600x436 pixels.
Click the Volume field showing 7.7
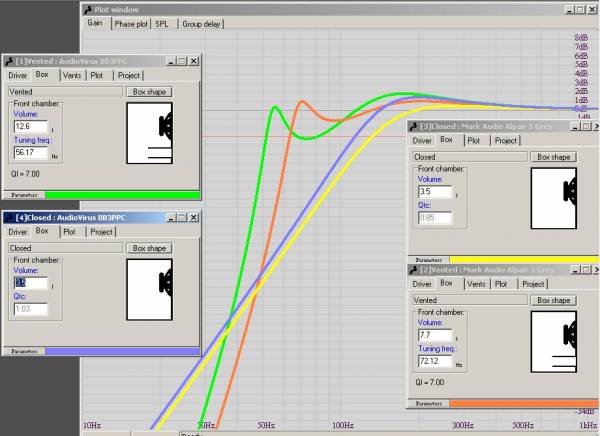(435, 335)
